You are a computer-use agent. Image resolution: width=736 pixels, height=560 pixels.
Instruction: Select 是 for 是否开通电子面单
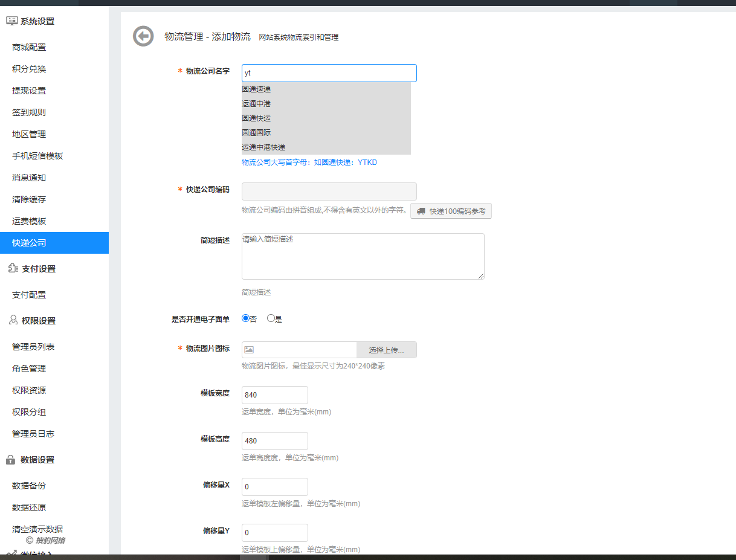pos(271,318)
